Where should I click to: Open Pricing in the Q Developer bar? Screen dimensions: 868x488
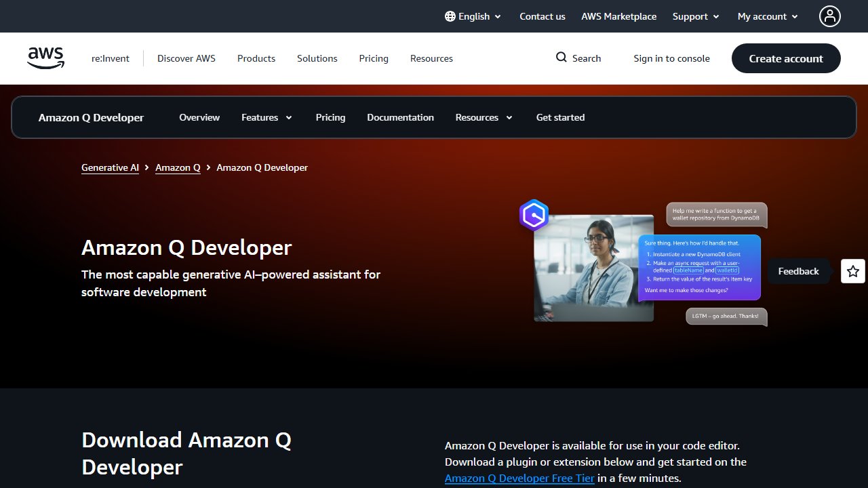pos(330,117)
